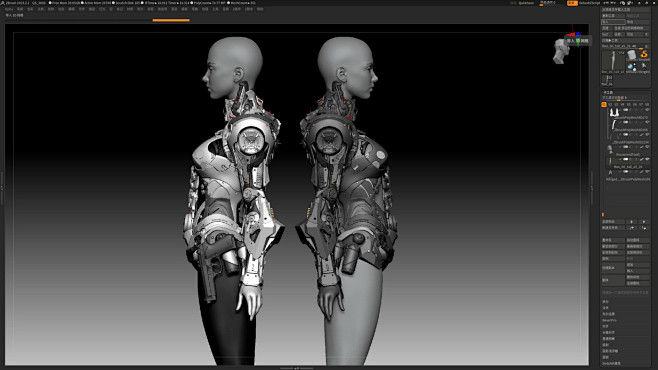Hide the ZBrushPolyMesh3D270 subtool with its eye
This screenshot has width=658, height=370.
[647, 110]
